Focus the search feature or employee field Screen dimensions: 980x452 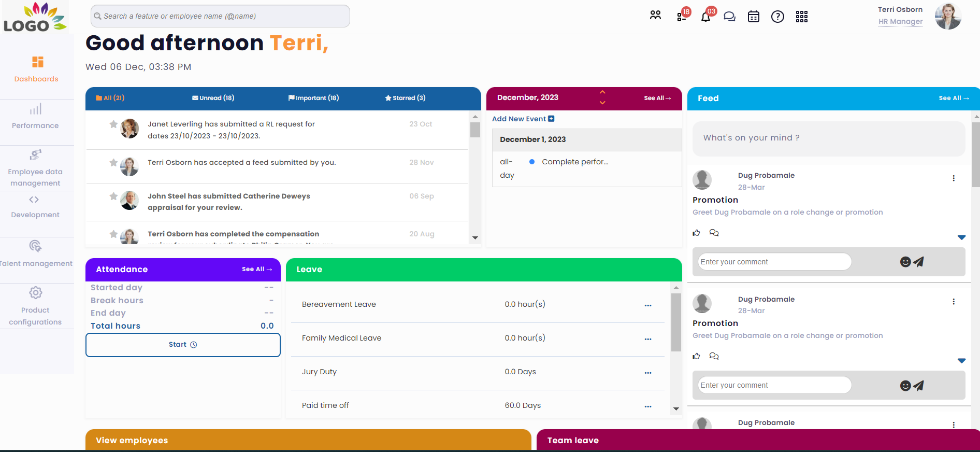pyautogui.click(x=220, y=16)
